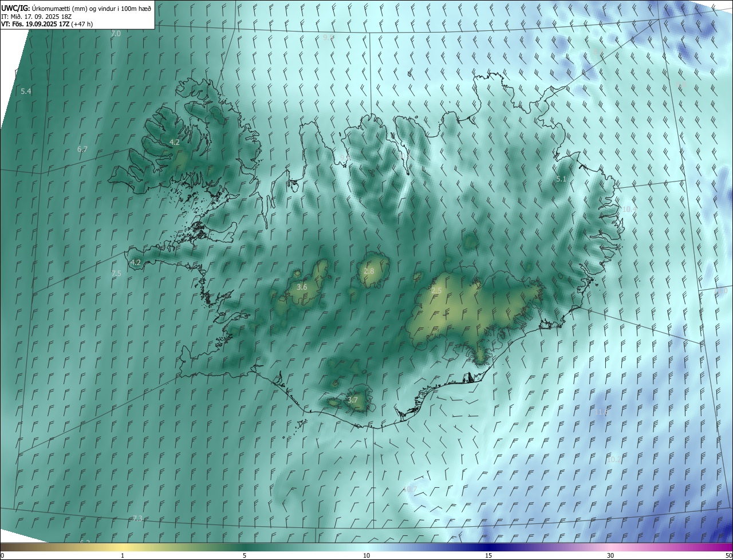Click the 3.7 value on Mýrdalsjökull glacier
733x560 pixels.
[353, 400]
